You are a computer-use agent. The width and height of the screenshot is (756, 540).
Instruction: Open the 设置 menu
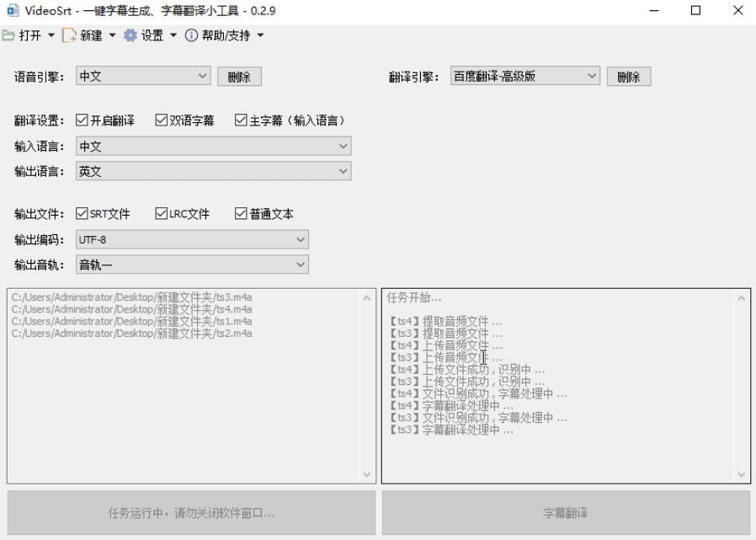tap(152, 35)
